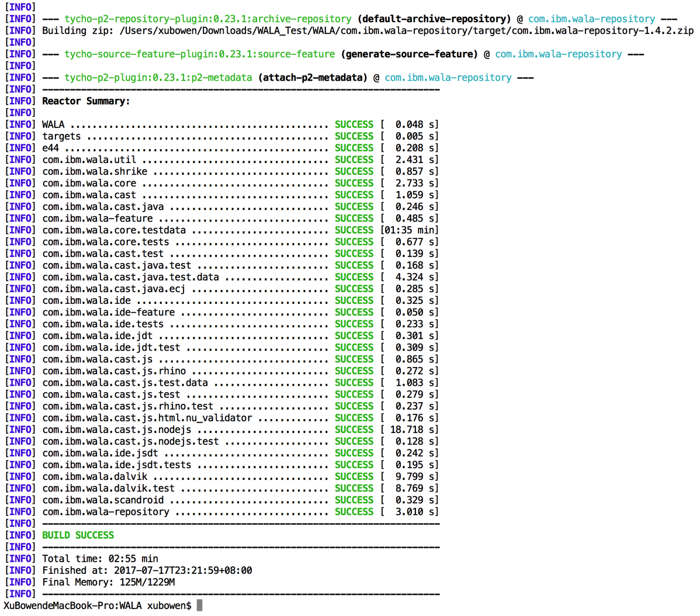The image size is (700, 616).
Task: Click the "com.ibm.wala.core.testdata" module name
Action: pos(114,230)
